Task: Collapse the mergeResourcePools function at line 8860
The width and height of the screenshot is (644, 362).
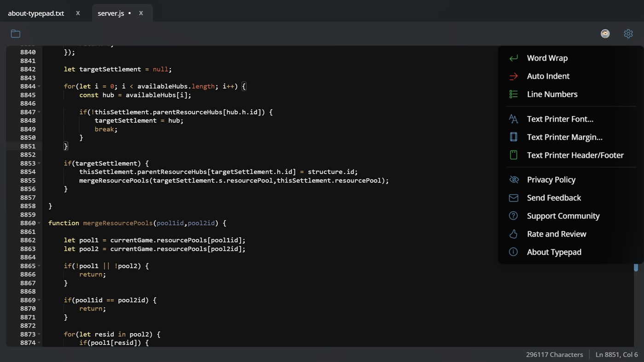Action: coord(40,223)
